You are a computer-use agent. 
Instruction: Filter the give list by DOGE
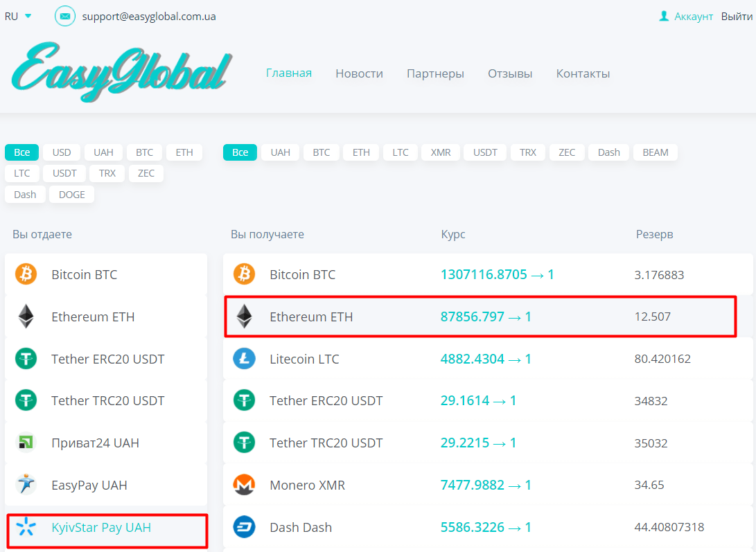click(x=71, y=195)
